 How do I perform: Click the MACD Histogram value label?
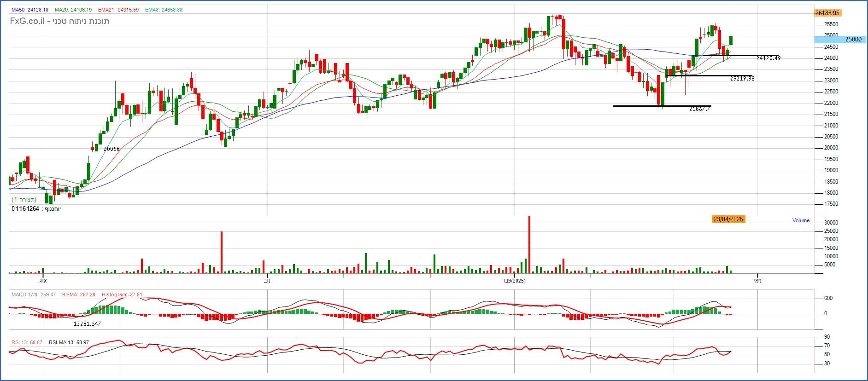122,294
